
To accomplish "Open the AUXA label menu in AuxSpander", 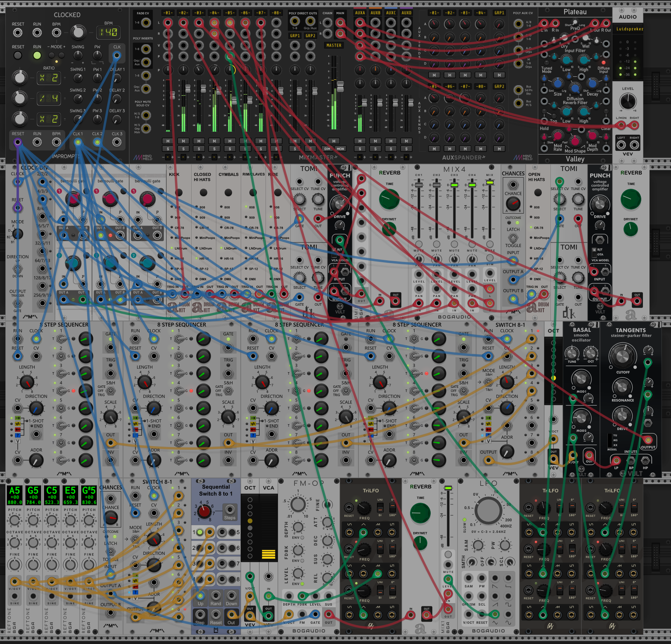I will pos(360,13).
